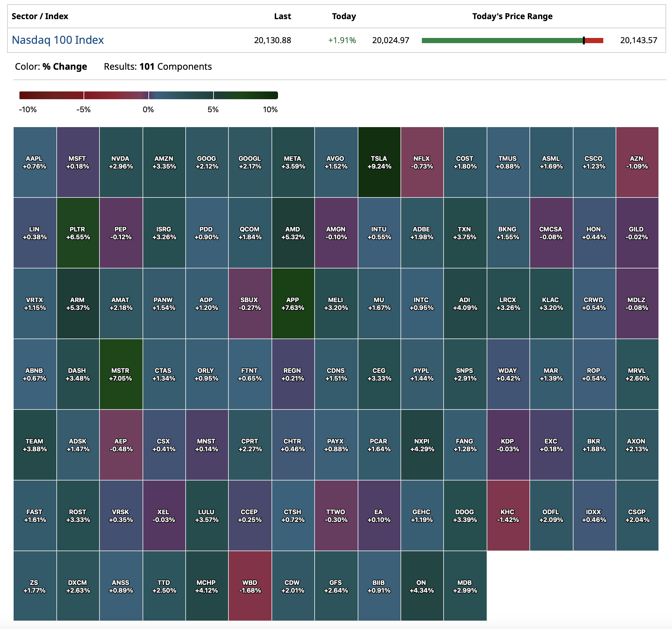This screenshot has height=629, width=672.
Task: Click the APP +7.63% tile
Action: pyautogui.click(x=293, y=304)
